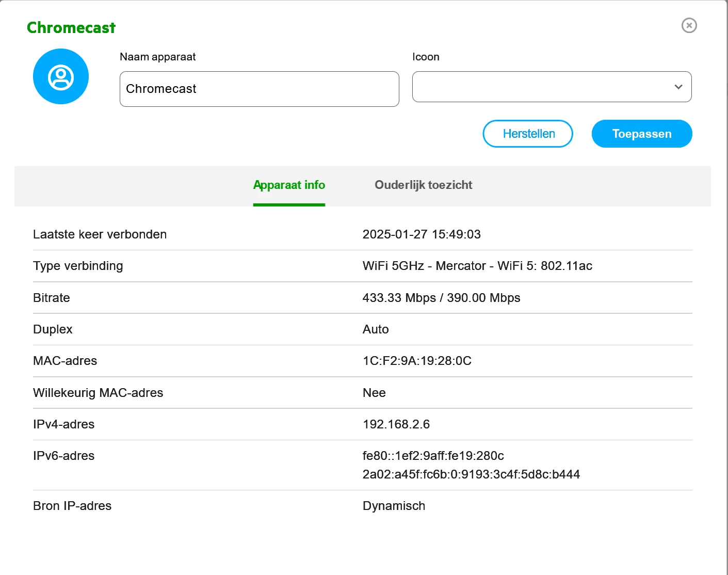This screenshot has width=728, height=575.
Task: Click the Bron IP-adres label
Action: (x=72, y=506)
